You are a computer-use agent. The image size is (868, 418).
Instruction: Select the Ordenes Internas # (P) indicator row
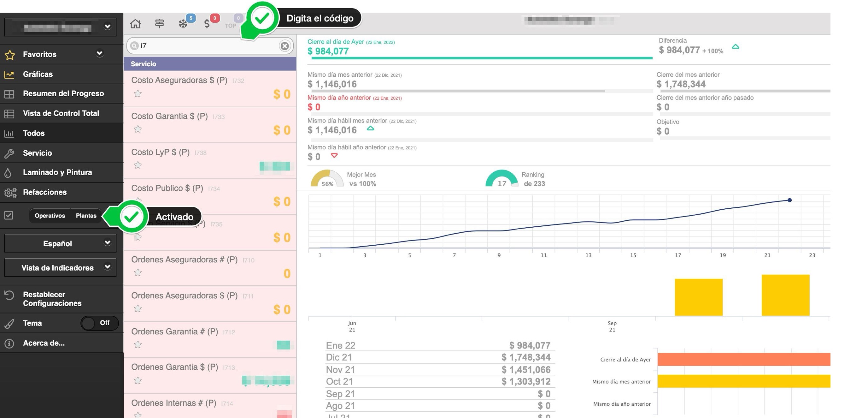(210, 406)
